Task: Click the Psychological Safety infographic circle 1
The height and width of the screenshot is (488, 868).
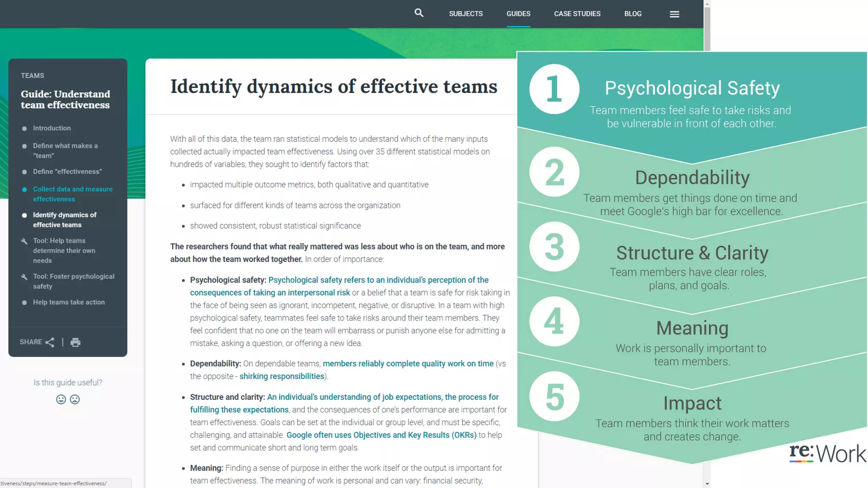Action: click(x=554, y=89)
